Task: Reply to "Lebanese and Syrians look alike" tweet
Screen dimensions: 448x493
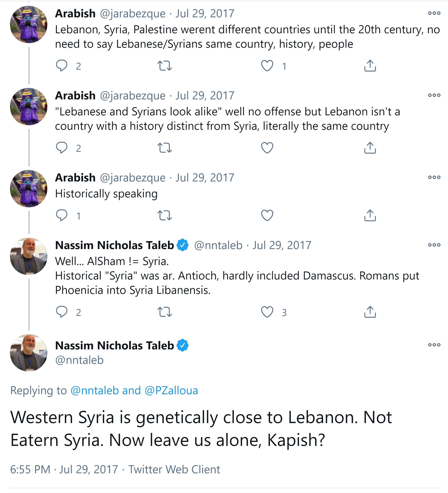Action: click(62, 148)
